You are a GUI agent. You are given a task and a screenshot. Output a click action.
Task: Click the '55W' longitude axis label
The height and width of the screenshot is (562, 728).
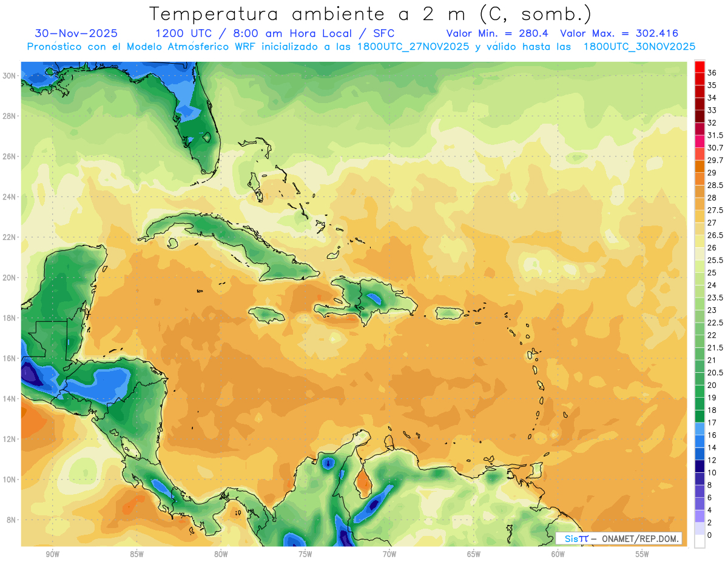click(x=642, y=554)
